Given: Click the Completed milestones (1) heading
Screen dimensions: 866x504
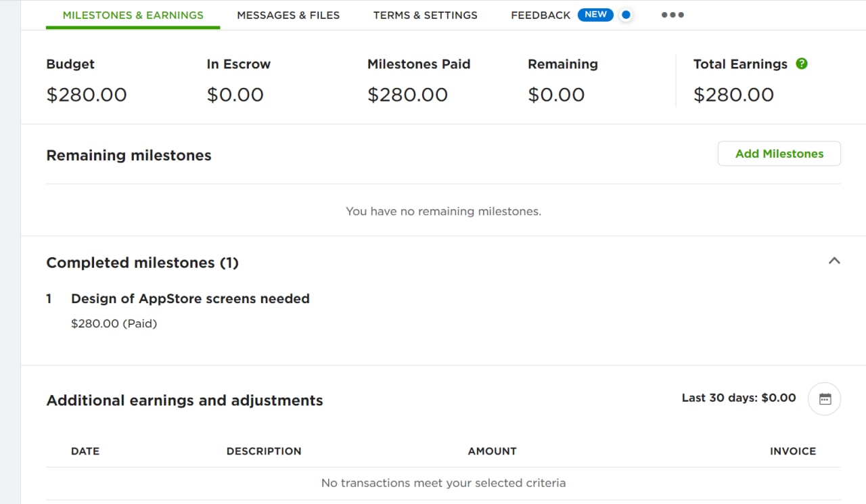Looking at the screenshot, I should click(143, 262).
